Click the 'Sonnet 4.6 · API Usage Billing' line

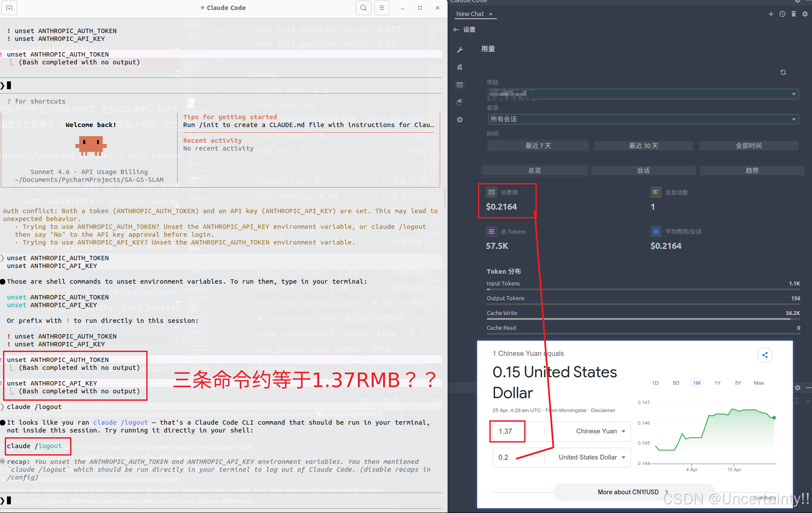pos(89,172)
